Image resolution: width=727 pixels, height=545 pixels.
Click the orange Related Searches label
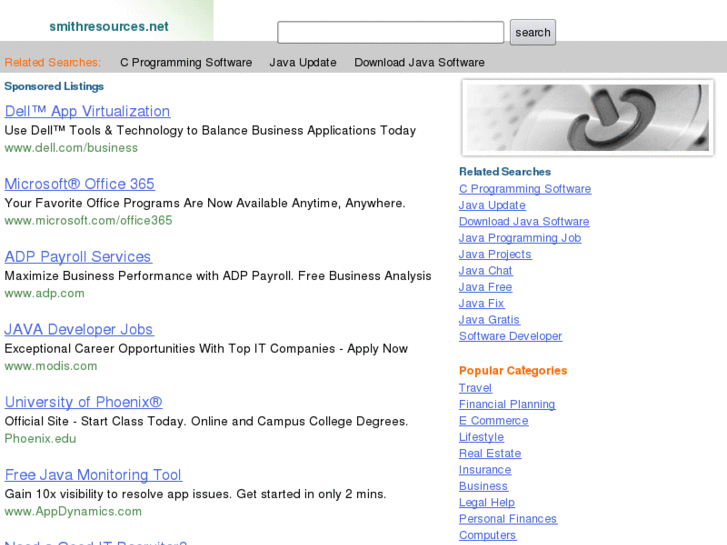coord(52,63)
